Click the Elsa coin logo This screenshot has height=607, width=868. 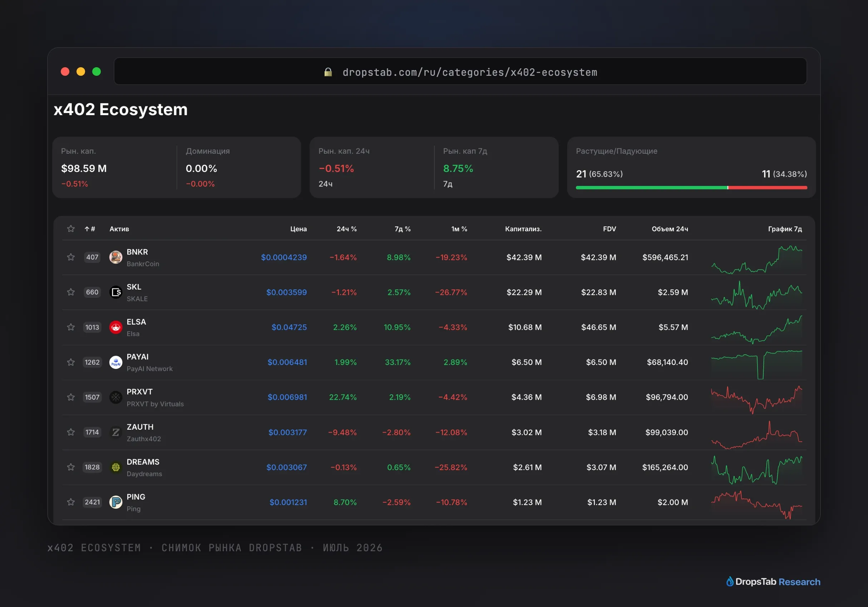pyautogui.click(x=116, y=327)
